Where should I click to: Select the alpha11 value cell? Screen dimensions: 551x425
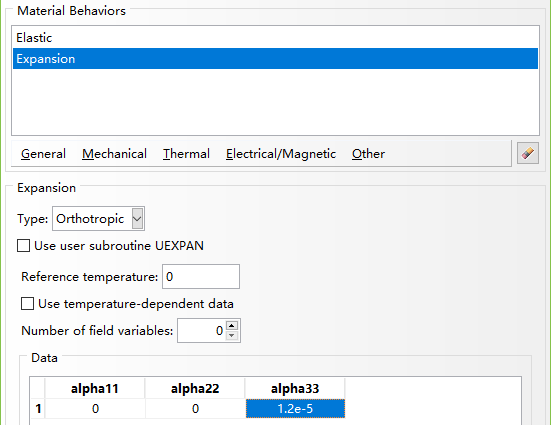click(95, 408)
